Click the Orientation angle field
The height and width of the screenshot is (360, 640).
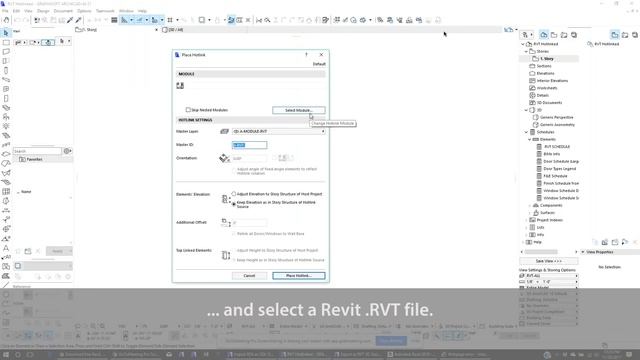click(x=249, y=158)
